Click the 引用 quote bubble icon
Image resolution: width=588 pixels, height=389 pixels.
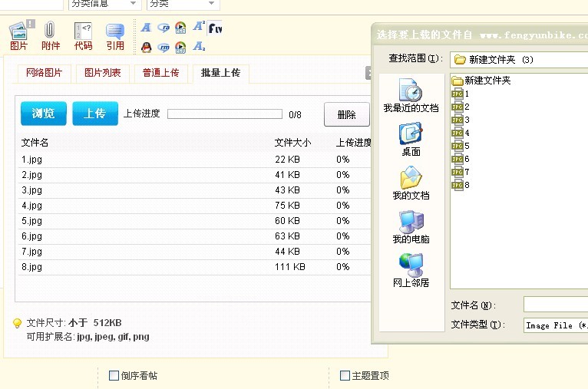[x=115, y=35]
